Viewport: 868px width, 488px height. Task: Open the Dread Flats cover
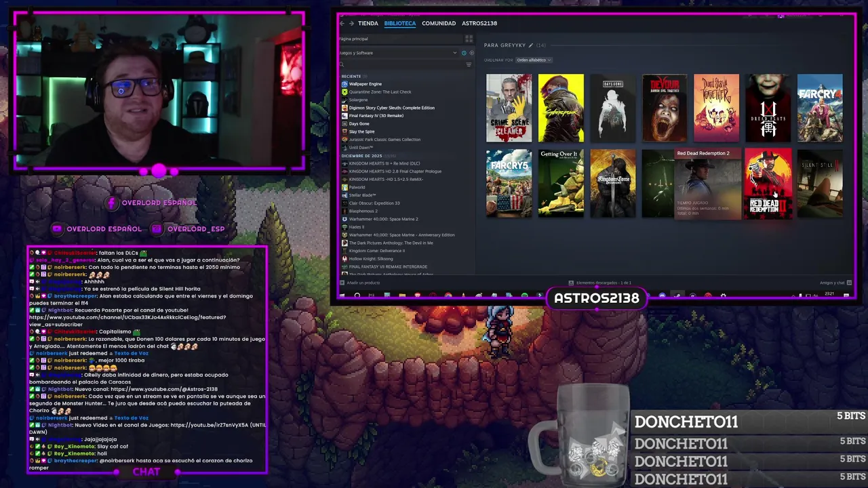point(768,108)
